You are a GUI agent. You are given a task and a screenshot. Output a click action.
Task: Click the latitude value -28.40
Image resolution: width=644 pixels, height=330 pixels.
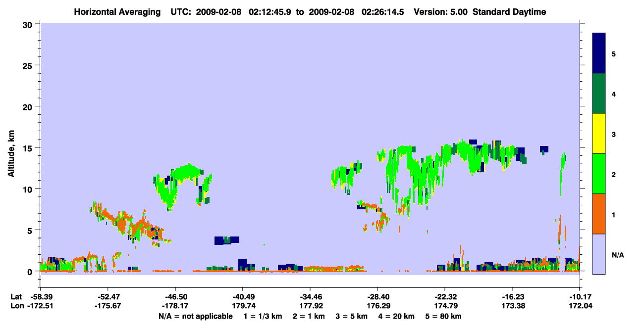377,297
